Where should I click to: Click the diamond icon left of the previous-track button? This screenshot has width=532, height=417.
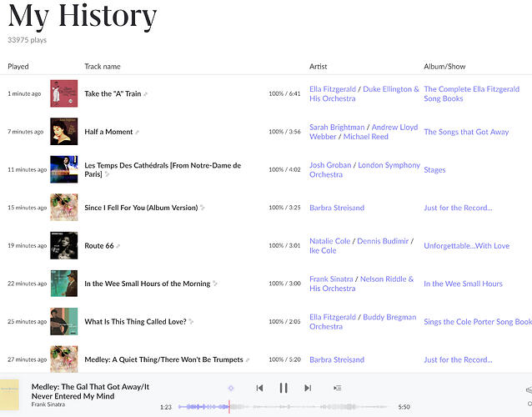pos(231,388)
